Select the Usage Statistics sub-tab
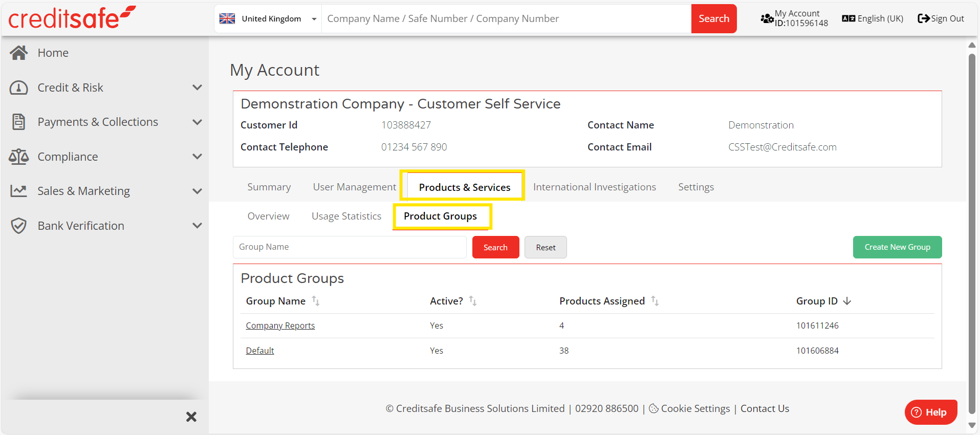This screenshot has height=435, width=980. tap(346, 216)
